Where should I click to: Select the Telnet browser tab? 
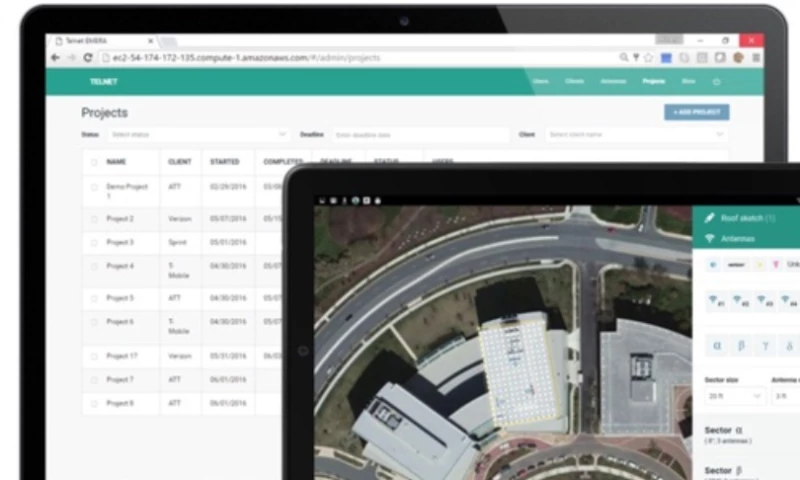click(105, 41)
